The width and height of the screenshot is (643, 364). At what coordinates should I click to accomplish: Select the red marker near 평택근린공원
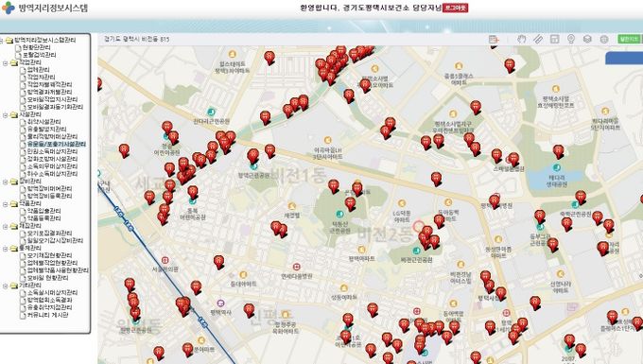[x=253, y=156]
